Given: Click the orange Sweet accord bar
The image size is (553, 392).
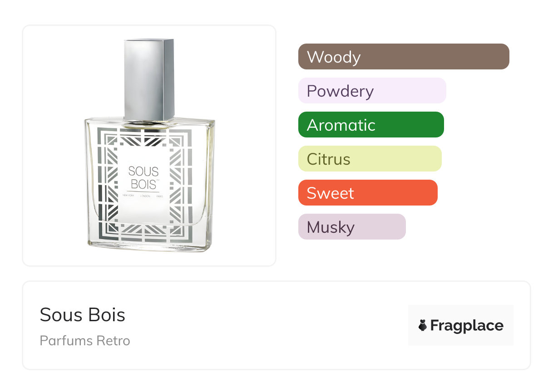Looking at the screenshot, I should pos(367,193).
